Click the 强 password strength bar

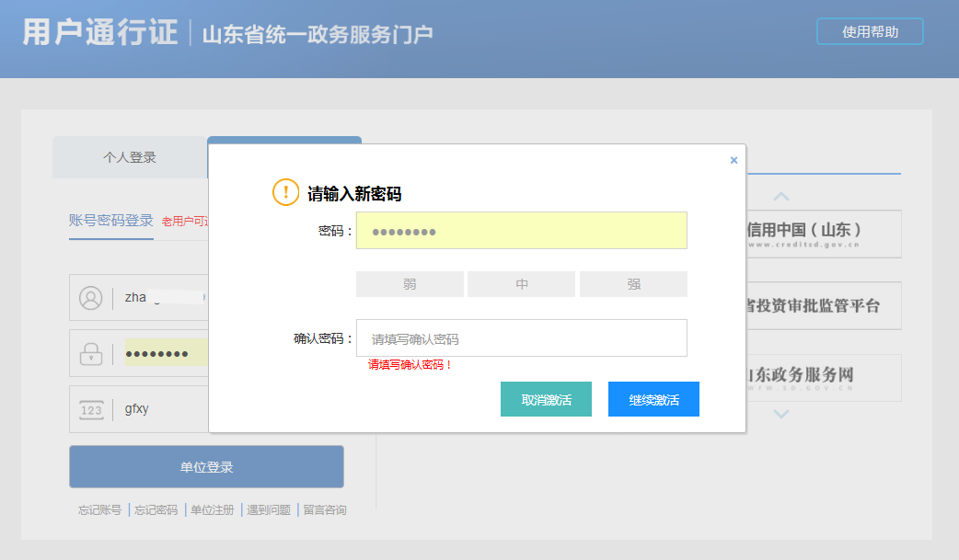633,284
